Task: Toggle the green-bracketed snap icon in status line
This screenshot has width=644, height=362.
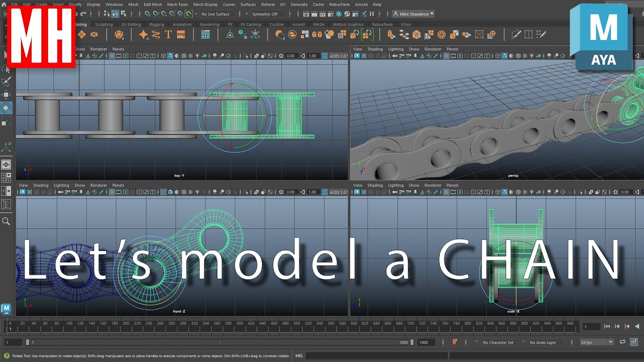Action: 189,14
